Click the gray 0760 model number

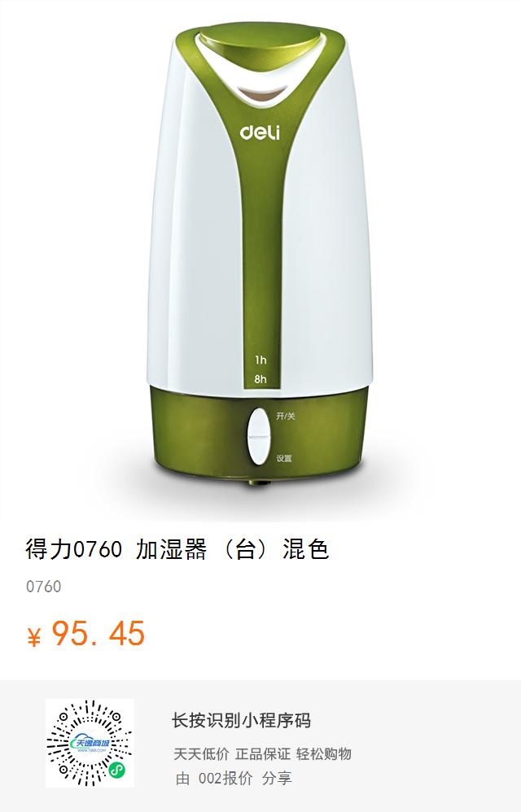tap(43, 587)
